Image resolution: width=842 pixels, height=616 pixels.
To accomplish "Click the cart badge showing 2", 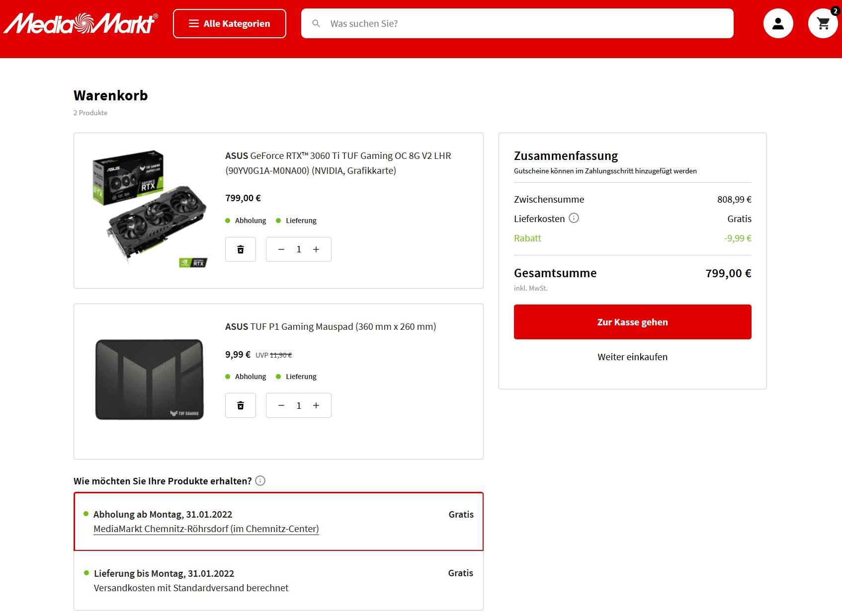I will (835, 11).
